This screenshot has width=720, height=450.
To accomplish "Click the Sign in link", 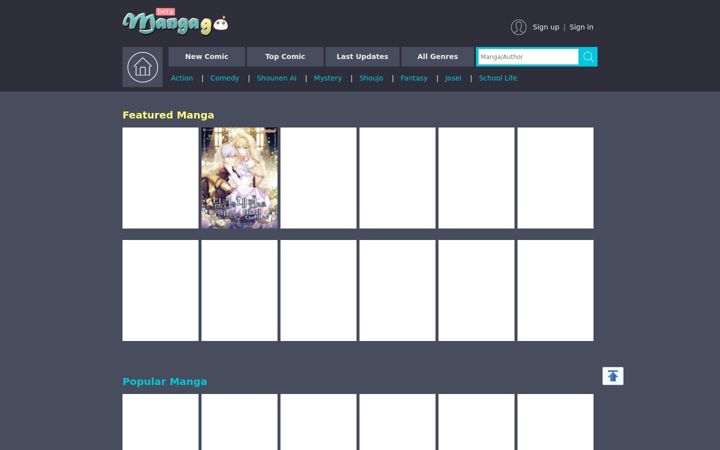I will (x=581, y=27).
